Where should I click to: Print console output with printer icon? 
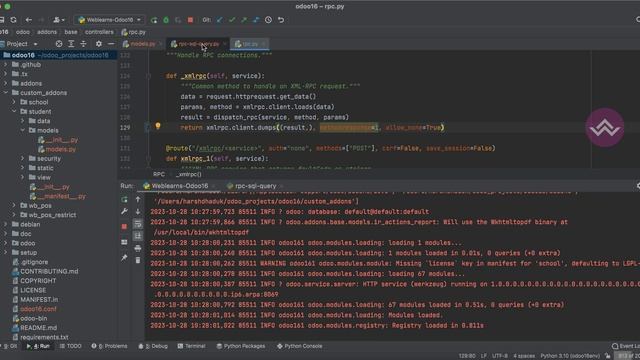tap(138, 248)
